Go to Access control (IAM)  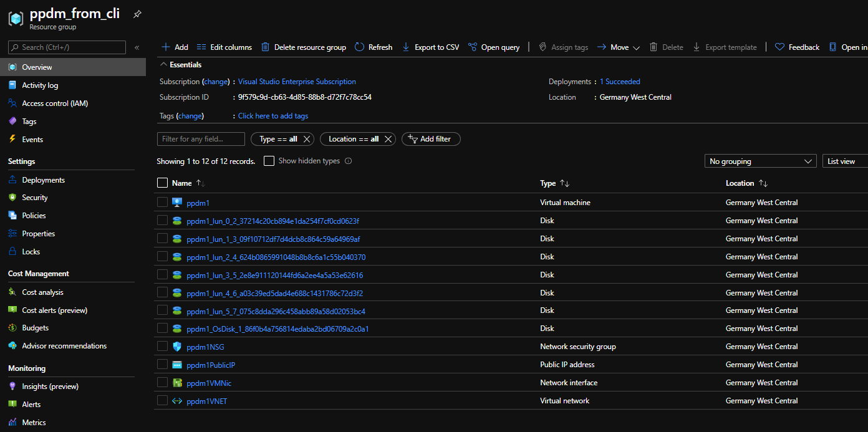coord(55,103)
